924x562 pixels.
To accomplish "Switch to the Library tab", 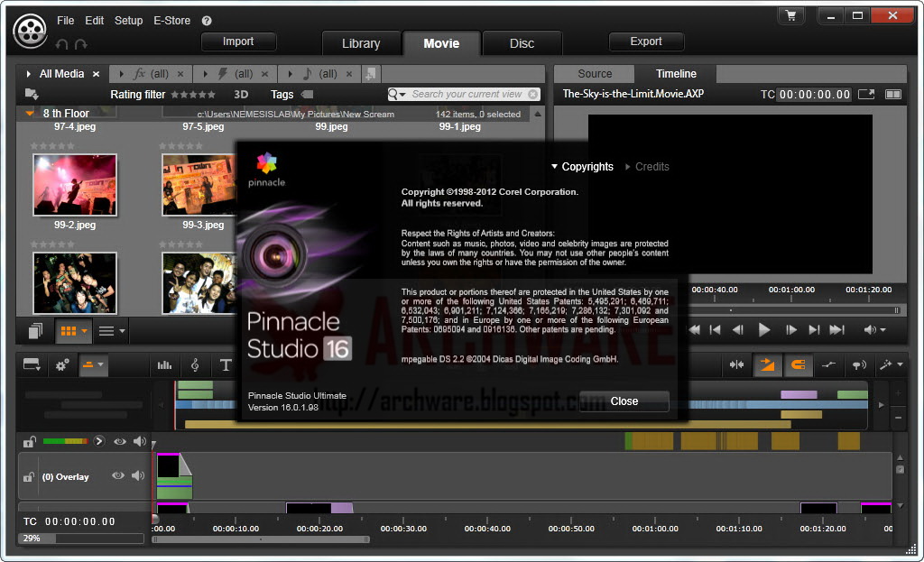I will 361,43.
